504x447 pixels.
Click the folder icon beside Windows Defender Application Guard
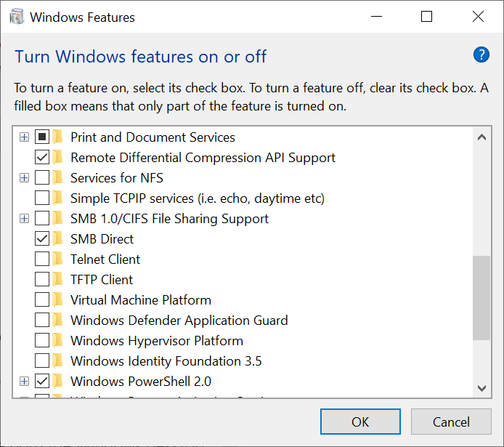(57, 321)
